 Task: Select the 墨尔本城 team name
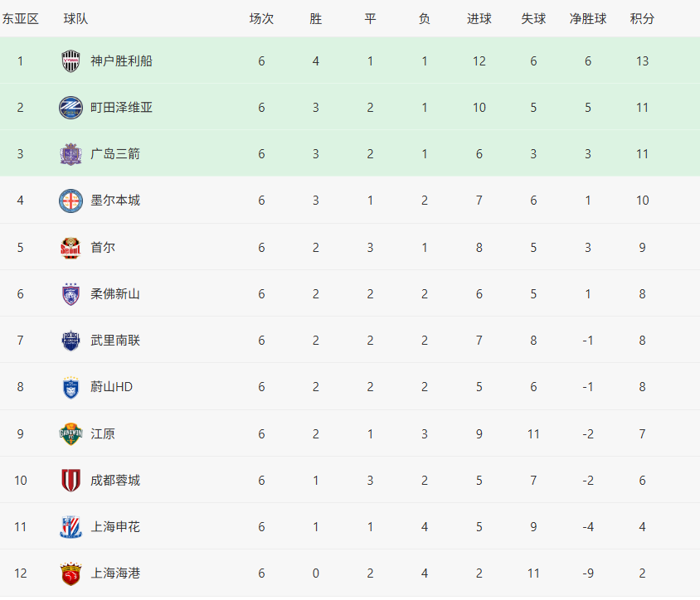pos(115,200)
